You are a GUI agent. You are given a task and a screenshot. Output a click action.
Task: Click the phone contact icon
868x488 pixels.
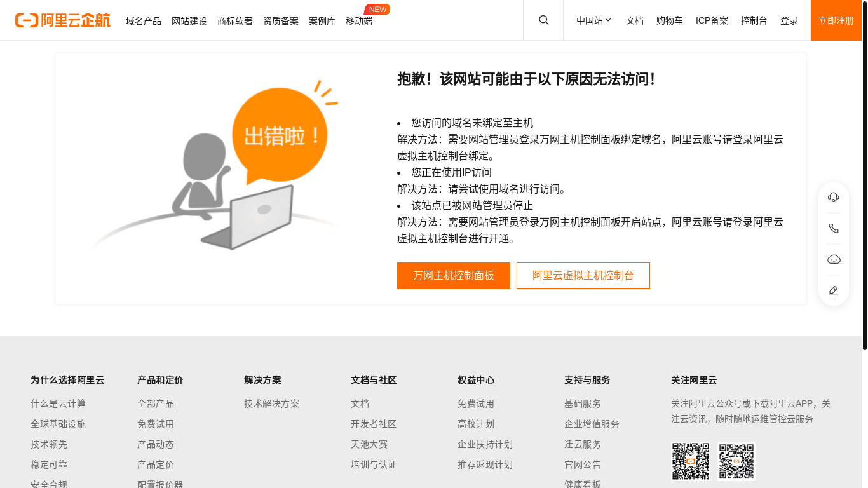834,228
